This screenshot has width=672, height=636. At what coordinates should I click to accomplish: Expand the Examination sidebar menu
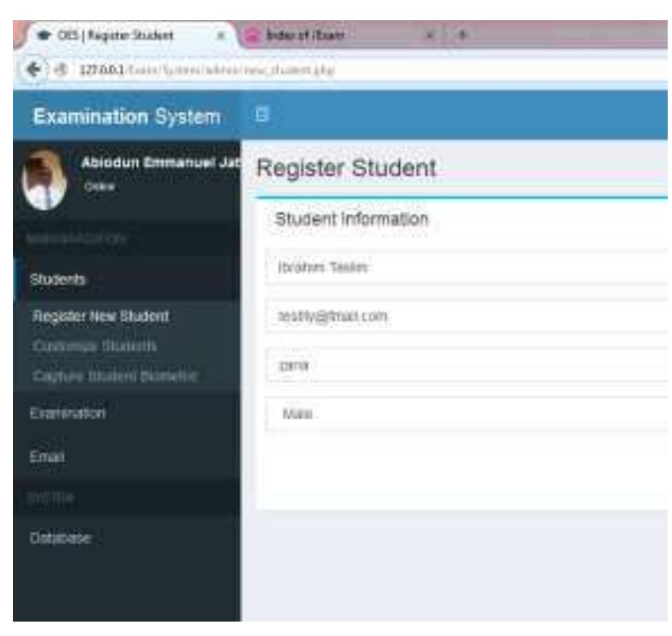pyautogui.click(x=127, y=413)
